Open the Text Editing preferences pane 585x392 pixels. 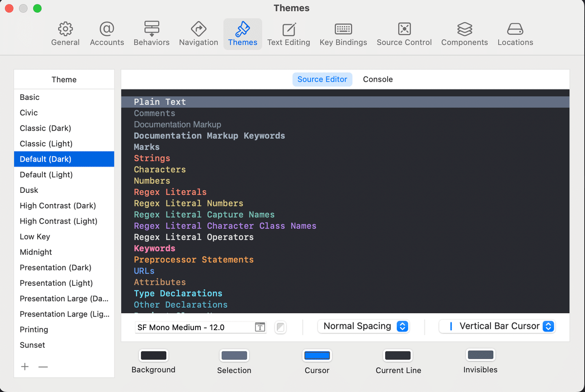coord(289,33)
